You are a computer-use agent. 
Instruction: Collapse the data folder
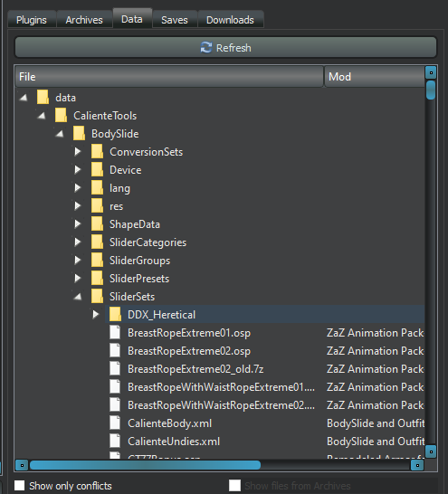pyautogui.click(x=24, y=98)
